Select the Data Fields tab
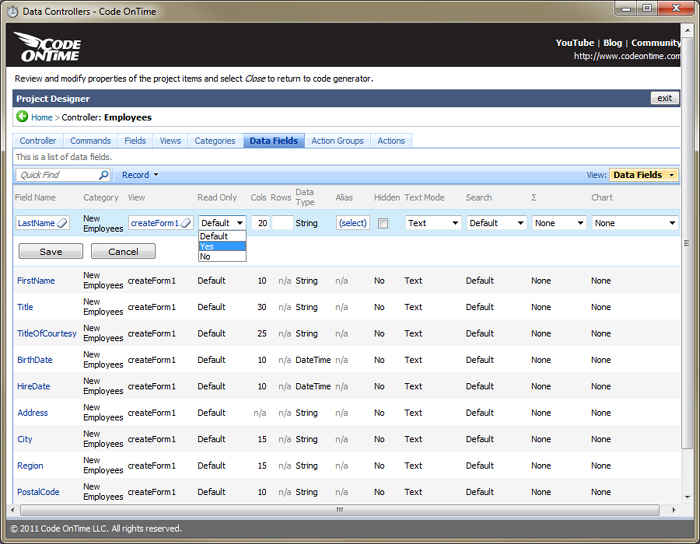This screenshot has width=700, height=544. tap(274, 141)
